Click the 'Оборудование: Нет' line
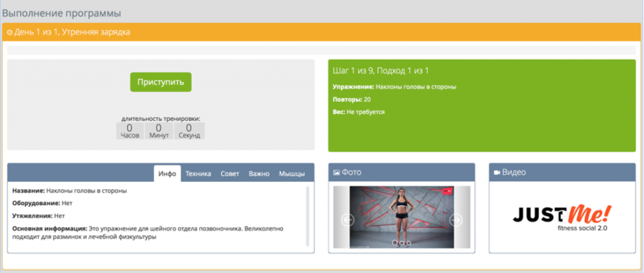The image size is (644, 273). click(42, 203)
